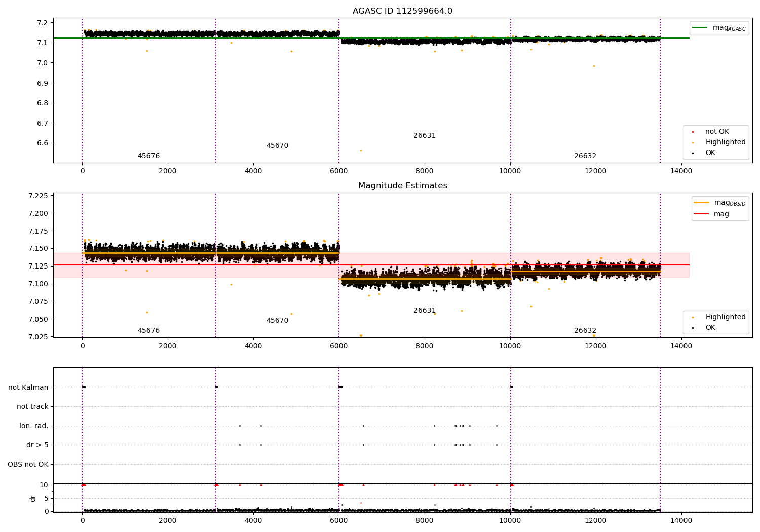The height and width of the screenshot is (532, 760).
Task: Select the mag OBSID legend entry
Action: (719, 203)
